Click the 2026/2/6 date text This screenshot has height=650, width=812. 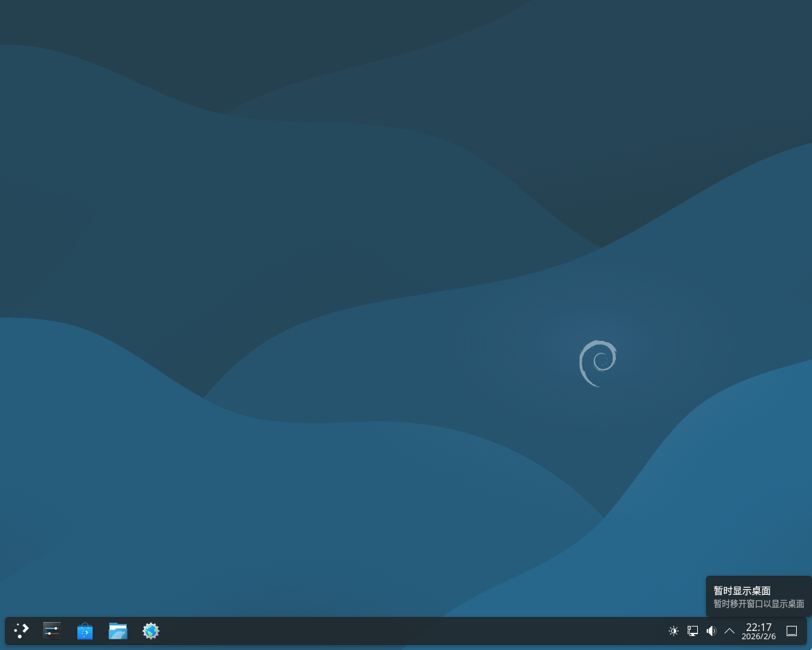tap(759, 637)
